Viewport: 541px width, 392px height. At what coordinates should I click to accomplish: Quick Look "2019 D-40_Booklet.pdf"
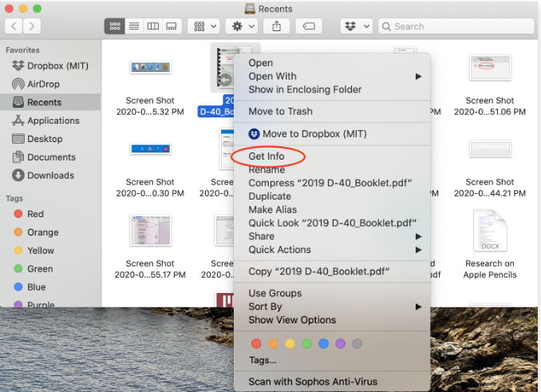point(332,224)
